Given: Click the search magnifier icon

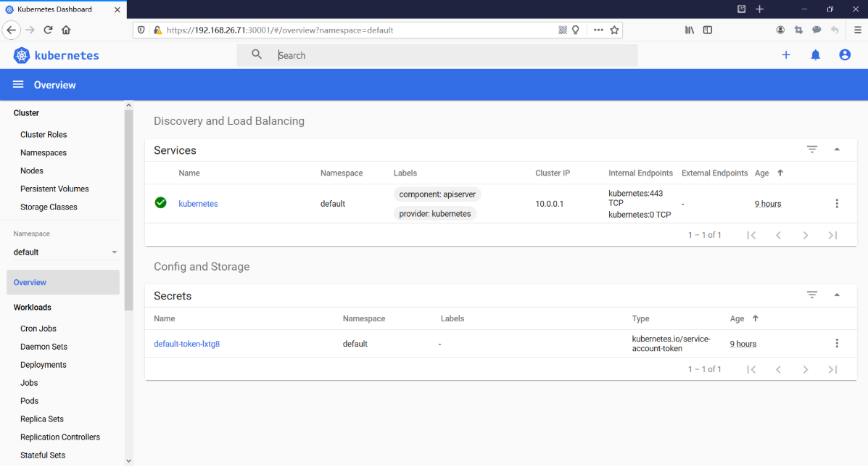Looking at the screenshot, I should (x=256, y=54).
